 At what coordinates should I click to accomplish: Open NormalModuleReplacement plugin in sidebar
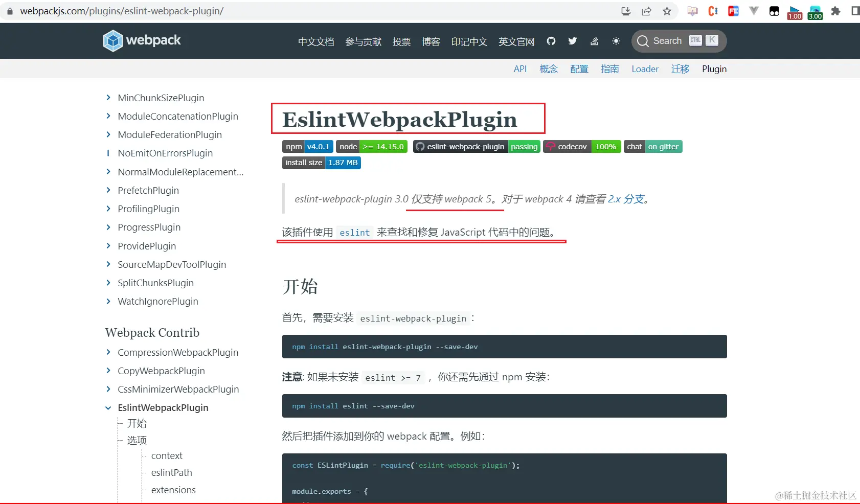[x=180, y=172]
